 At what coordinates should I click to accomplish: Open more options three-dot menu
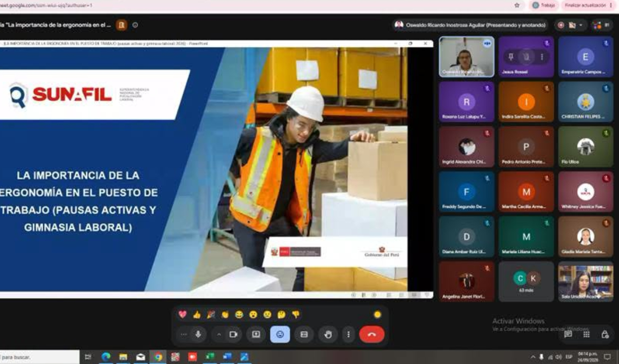pos(348,334)
